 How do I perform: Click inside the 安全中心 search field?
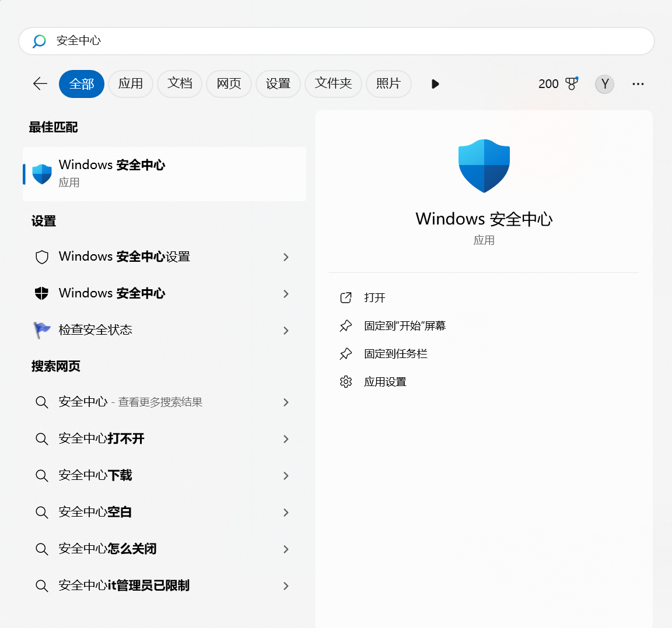pyautogui.click(x=337, y=41)
